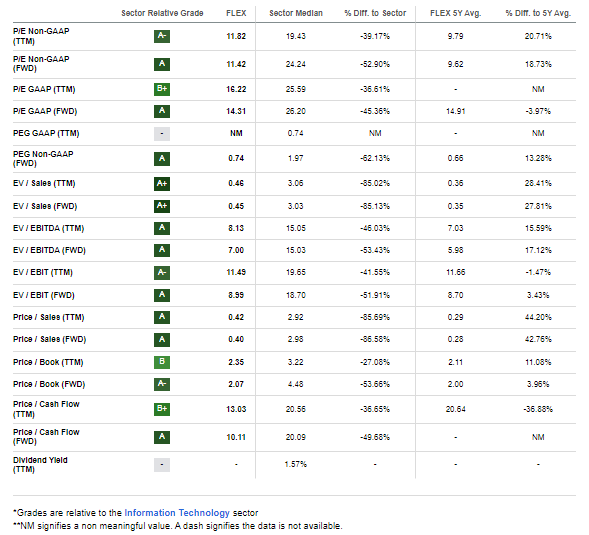The height and width of the screenshot is (535, 589).
Task: Click the Price / Book (FWD) row label
Action: (x=49, y=384)
